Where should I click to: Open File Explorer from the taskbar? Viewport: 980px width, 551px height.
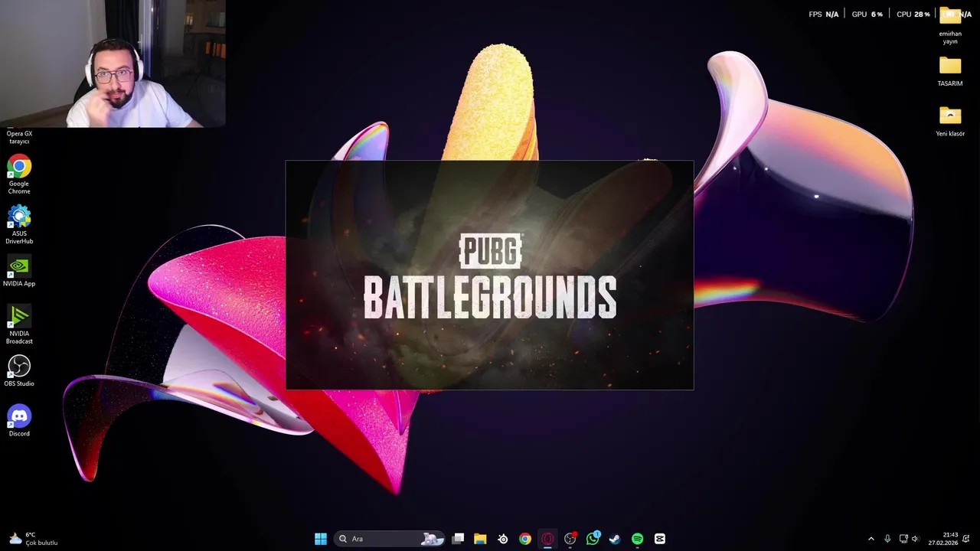pyautogui.click(x=480, y=539)
